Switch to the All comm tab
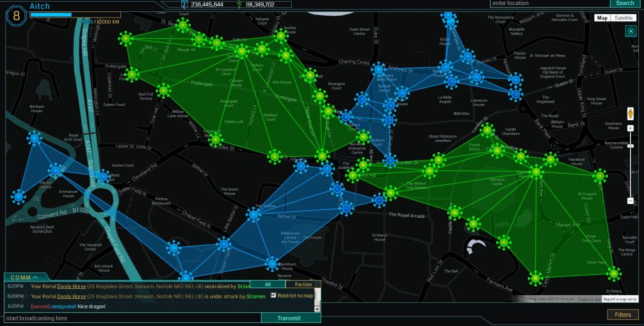 tap(267, 284)
